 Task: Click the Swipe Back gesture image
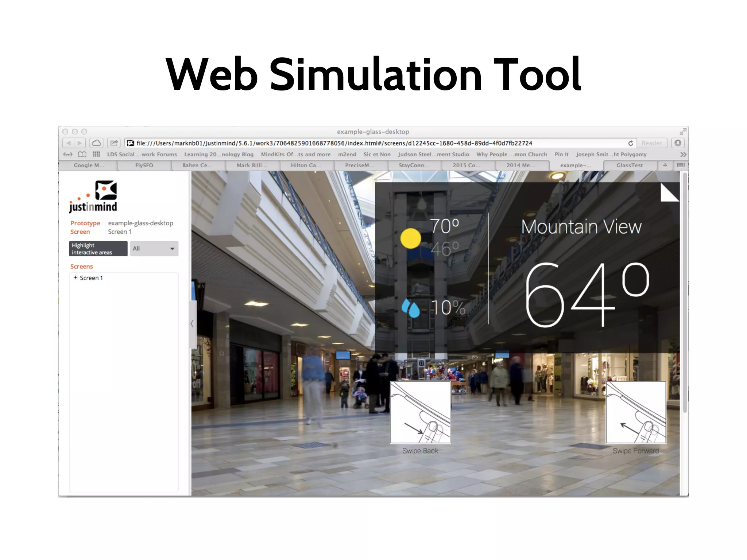420,412
